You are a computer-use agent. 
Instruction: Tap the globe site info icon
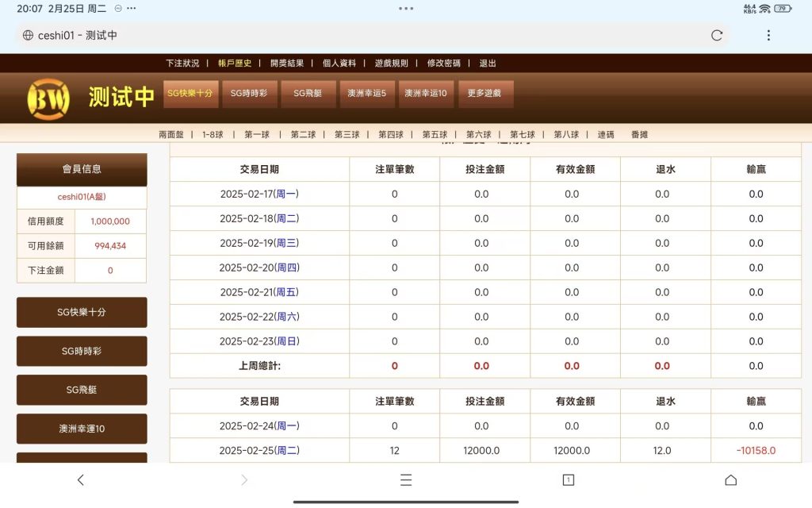[x=28, y=35]
